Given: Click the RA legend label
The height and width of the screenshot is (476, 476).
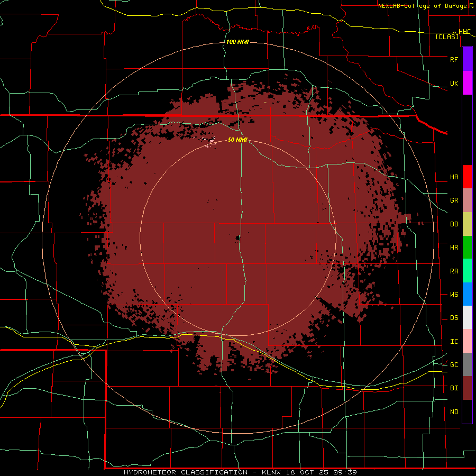Looking at the screenshot, I should 454,271.
